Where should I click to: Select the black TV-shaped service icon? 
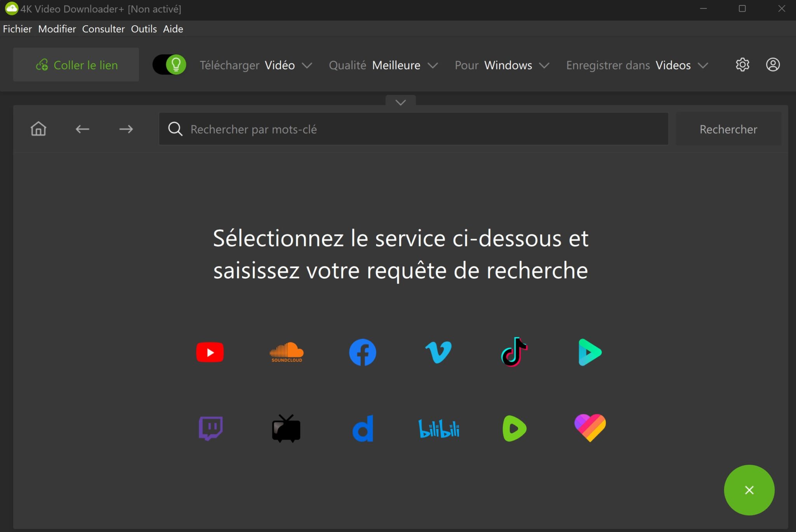286,428
